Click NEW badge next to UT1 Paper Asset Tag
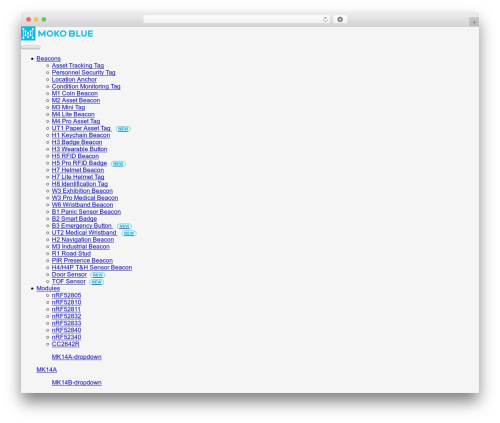 pos(123,129)
